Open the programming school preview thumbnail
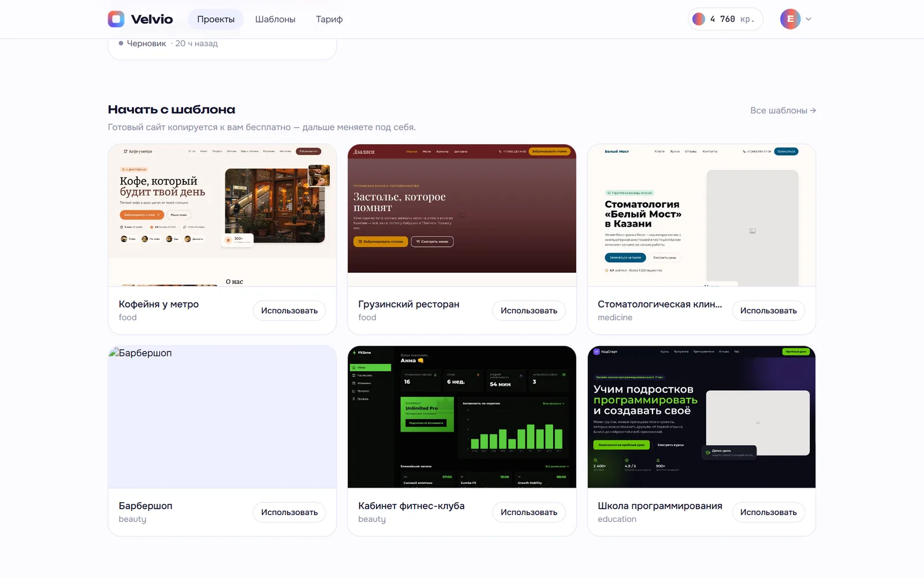The image size is (924, 578). (x=702, y=417)
